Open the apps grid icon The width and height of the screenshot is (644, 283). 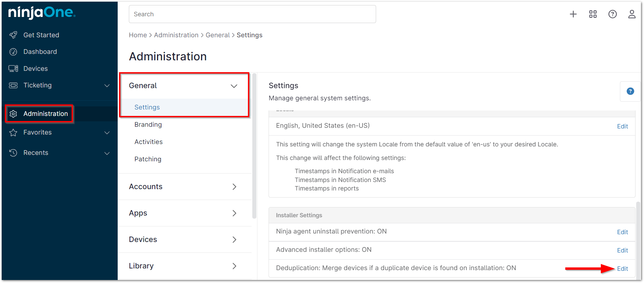593,14
